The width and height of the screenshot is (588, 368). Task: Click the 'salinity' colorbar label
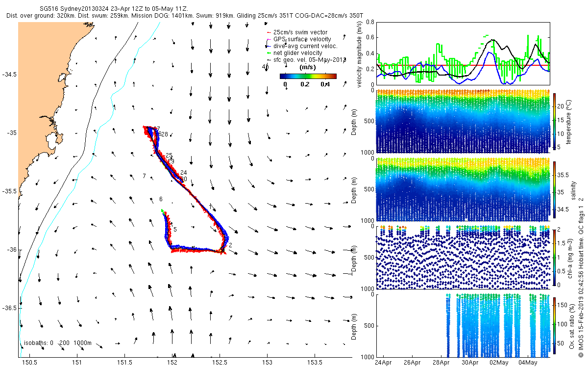[573, 189]
